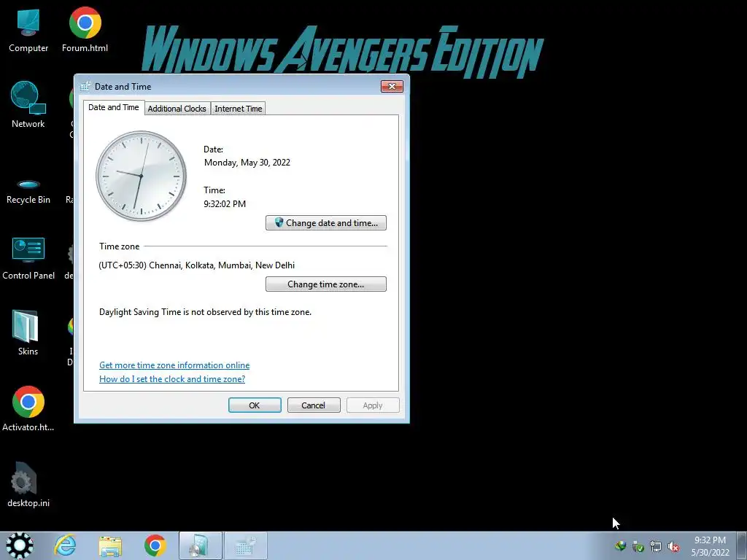
Task: Open the Internet Download Manager tray icon
Action: pos(620,546)
